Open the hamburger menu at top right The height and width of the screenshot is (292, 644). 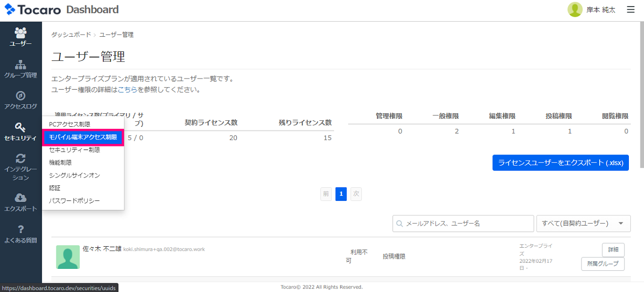(x=630, y=10)
